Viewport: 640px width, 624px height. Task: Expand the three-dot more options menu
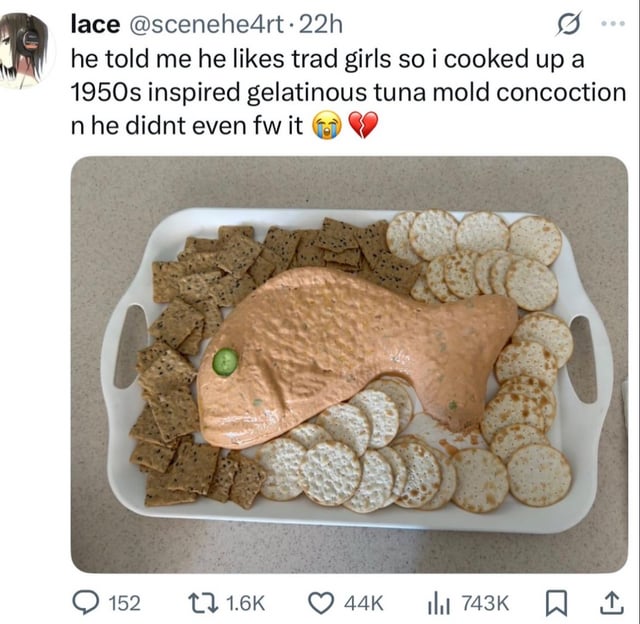tap(614, 24)
